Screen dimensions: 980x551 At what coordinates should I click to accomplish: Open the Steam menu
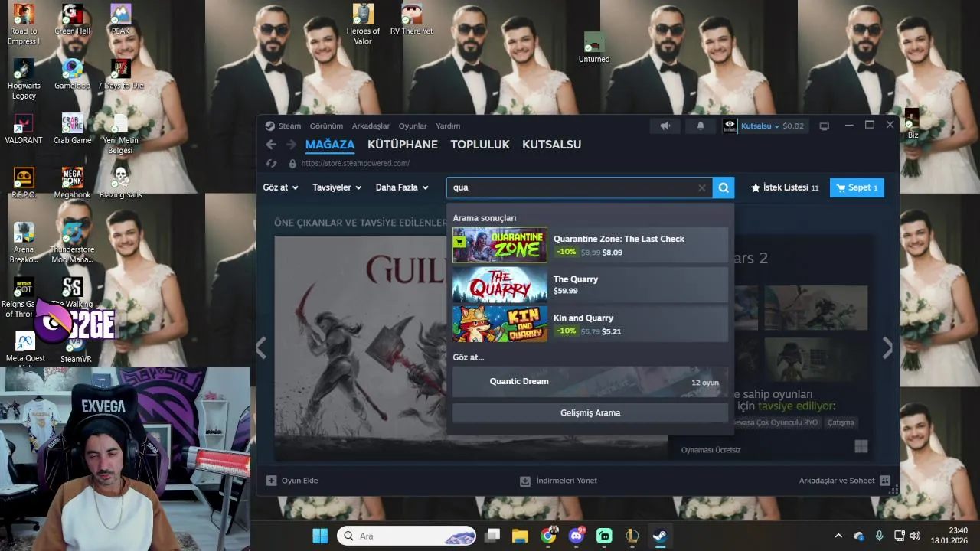coord(289,126)
